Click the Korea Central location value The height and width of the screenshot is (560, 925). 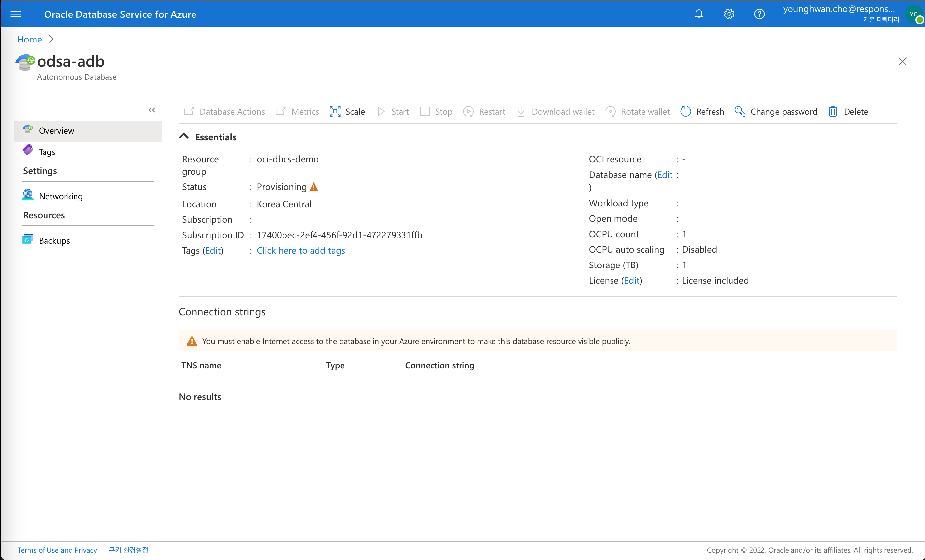coord(284,204)
